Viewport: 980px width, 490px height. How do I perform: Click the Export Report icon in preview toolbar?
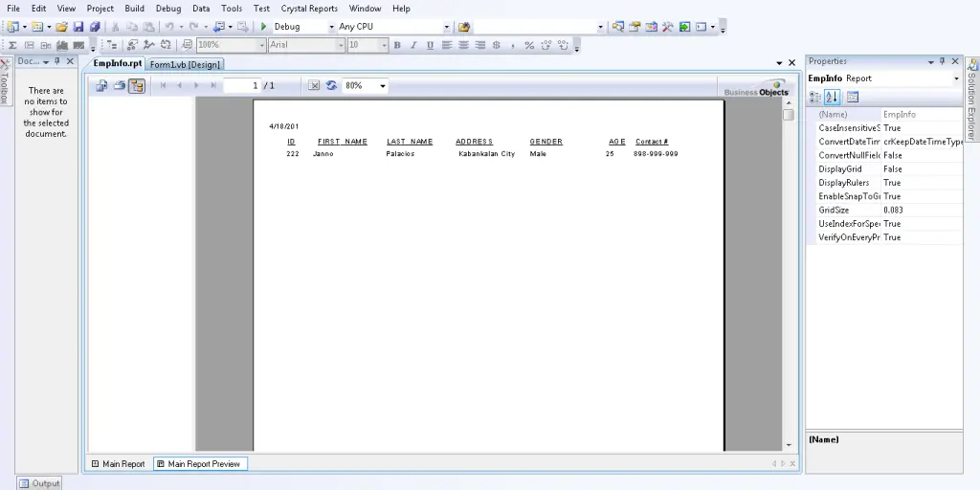coord(101,85)
